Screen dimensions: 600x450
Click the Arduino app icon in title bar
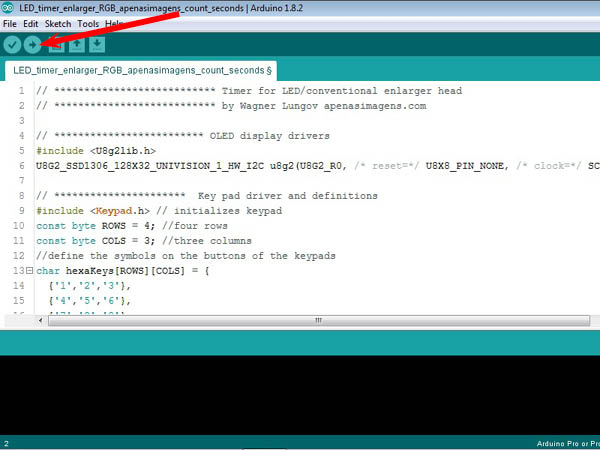tap(9, 8)
